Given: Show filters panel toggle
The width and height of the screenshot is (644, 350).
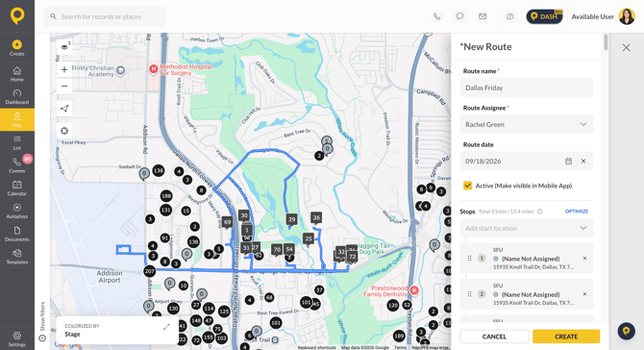Looking at the screenshot, I should [42, 322].
